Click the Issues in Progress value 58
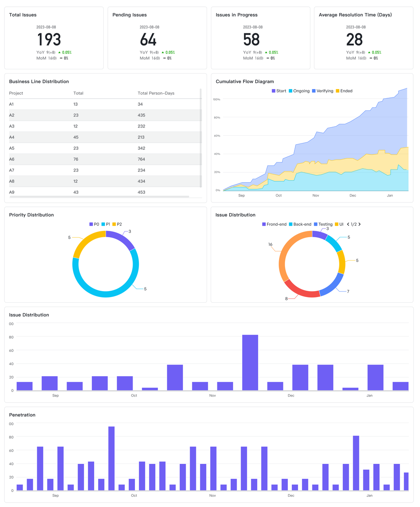 251,40
